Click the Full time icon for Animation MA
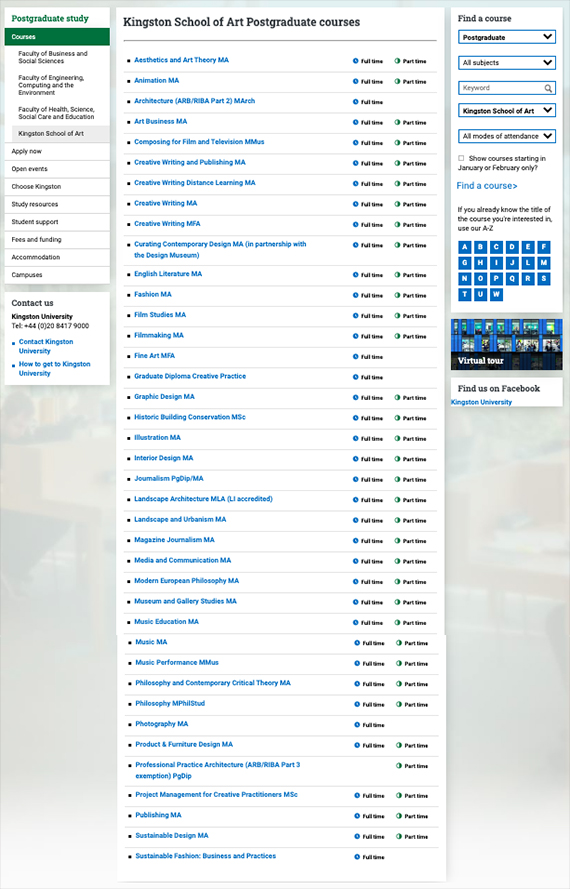Image resolution: width=570 pixels, height=889 pixels. point(356,81)
